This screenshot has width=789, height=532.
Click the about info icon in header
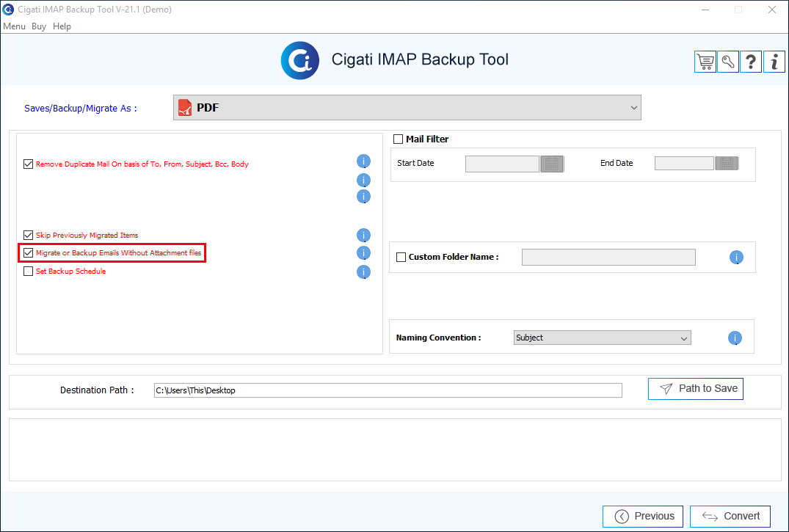(774, 62)
